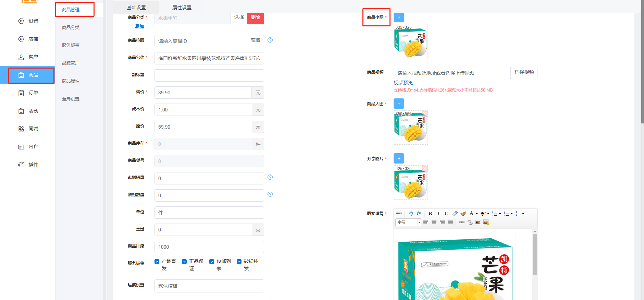Open 商品属性 submenu item
The width and height of the screenshot is (644, 300).
(71, 81)
